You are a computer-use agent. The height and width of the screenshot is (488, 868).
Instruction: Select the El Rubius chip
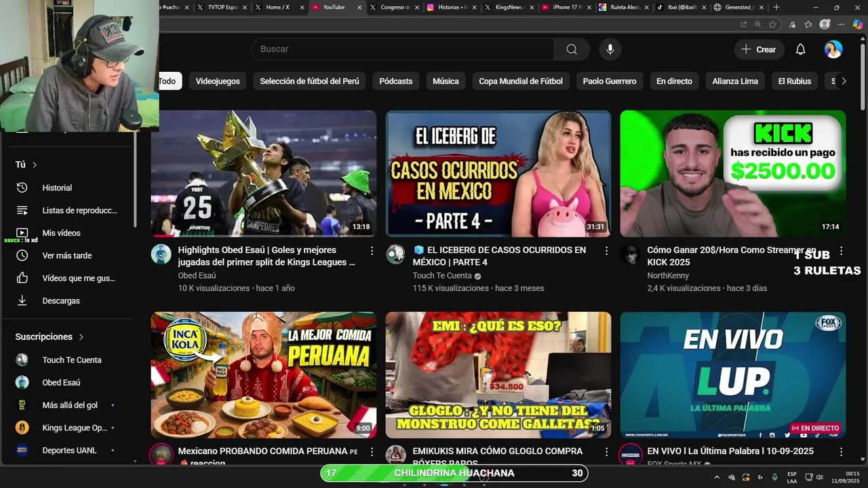pos(795,81)
